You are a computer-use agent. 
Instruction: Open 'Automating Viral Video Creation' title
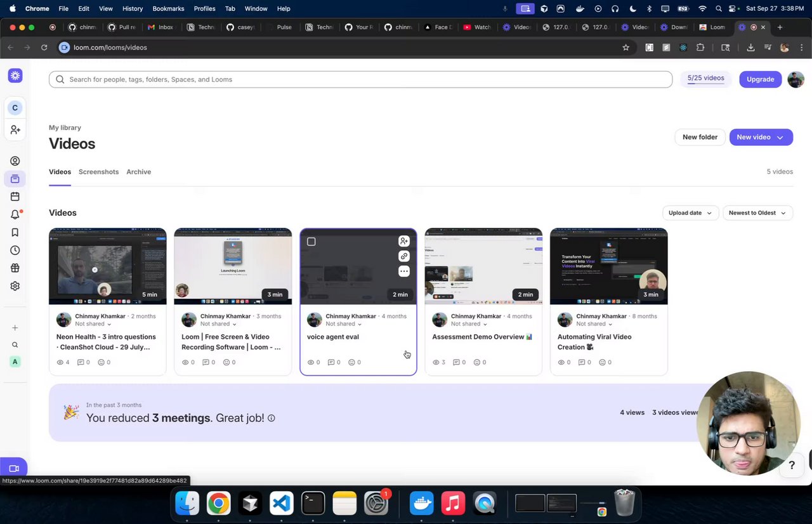coord(594,342)
